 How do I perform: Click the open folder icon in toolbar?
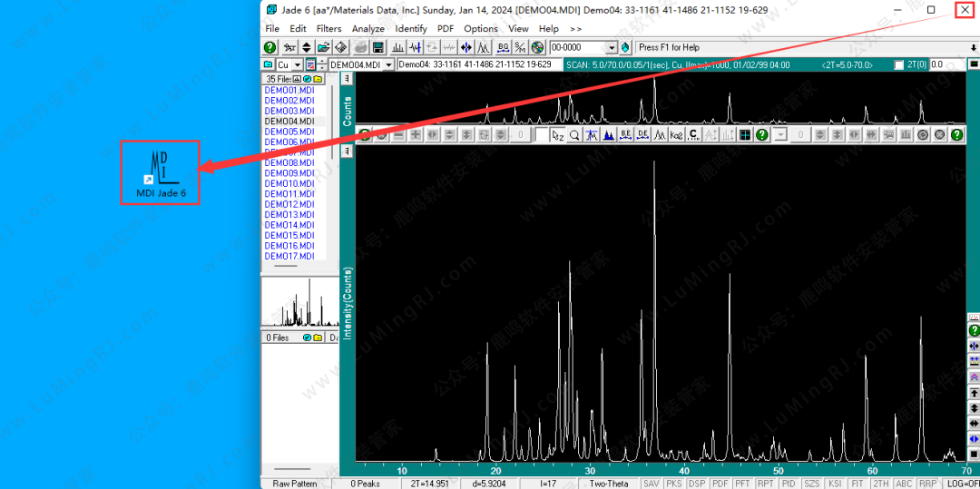[x=324, y=47]
